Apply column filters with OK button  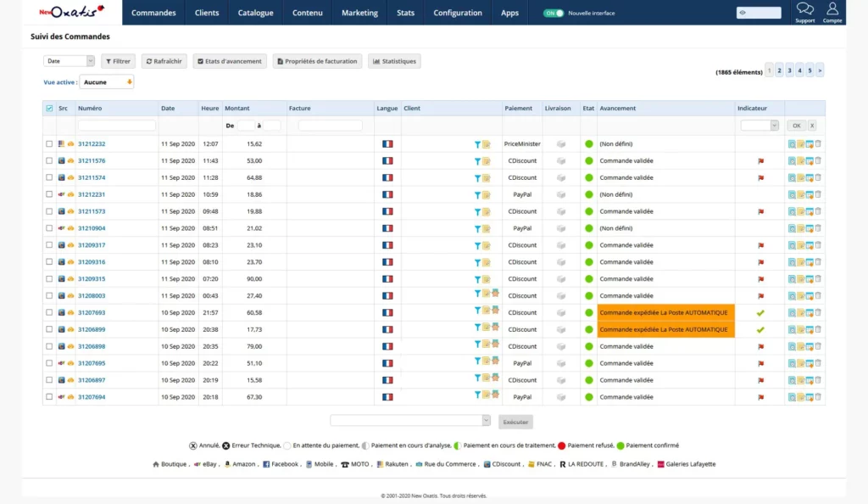(x=797, y=126)
